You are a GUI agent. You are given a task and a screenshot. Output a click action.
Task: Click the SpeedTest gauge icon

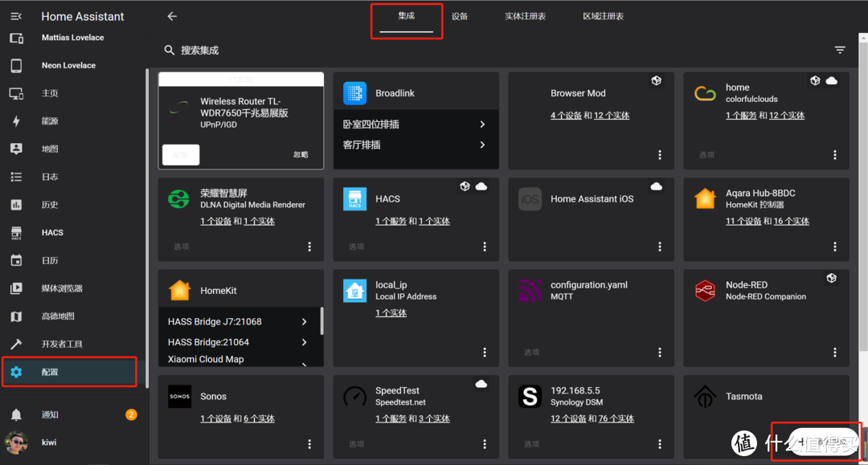coord(355,397)
